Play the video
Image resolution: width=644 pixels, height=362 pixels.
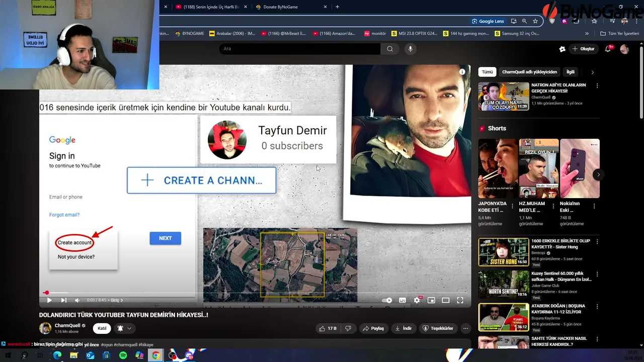[49, 300]
